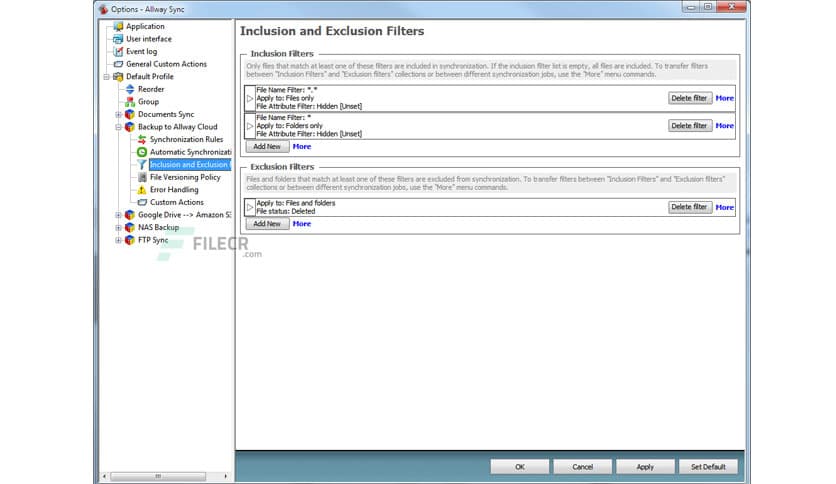Open More link beside inclusion Add New

(302, 147)
